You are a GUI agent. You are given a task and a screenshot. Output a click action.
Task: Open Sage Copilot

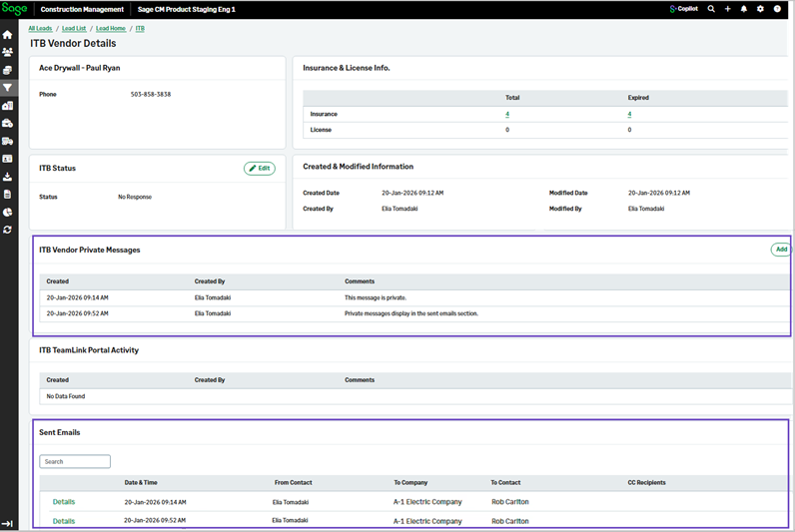click(x=685, y=9)
